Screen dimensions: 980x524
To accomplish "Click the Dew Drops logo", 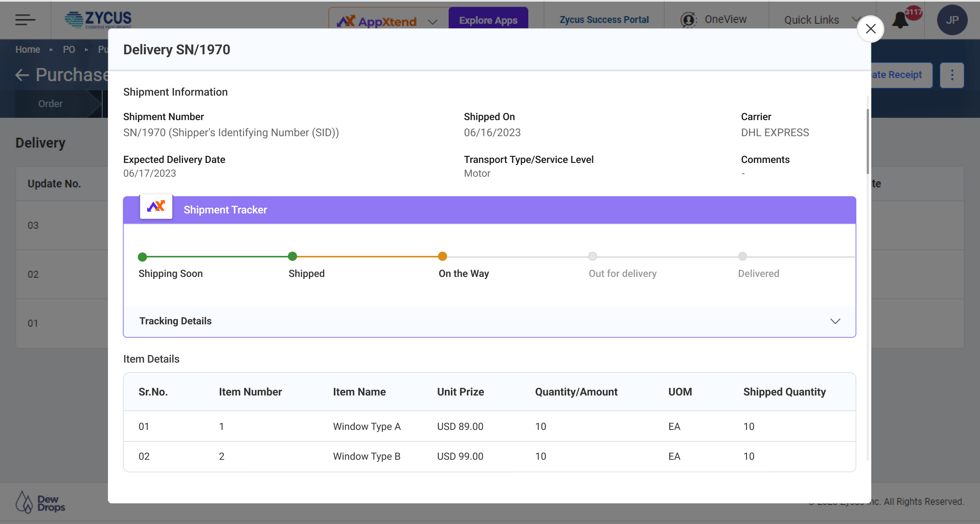I will point(40,503).
